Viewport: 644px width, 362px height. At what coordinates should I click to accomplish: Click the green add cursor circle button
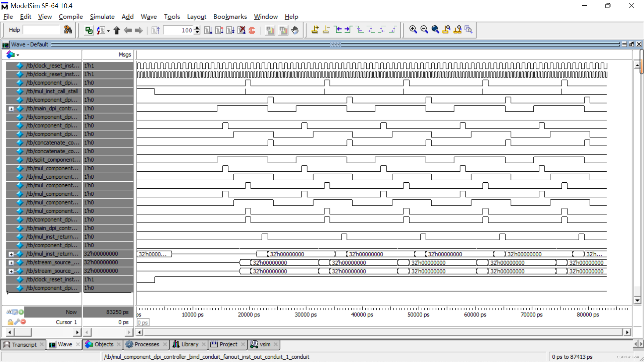(21, 312)
